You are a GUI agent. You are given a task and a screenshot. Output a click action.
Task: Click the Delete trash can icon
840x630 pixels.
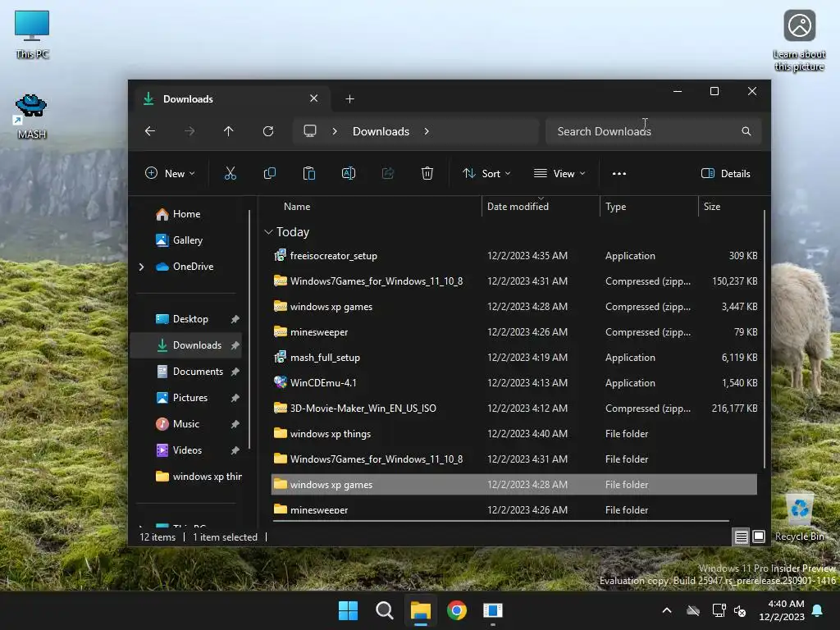pos(427,173)
